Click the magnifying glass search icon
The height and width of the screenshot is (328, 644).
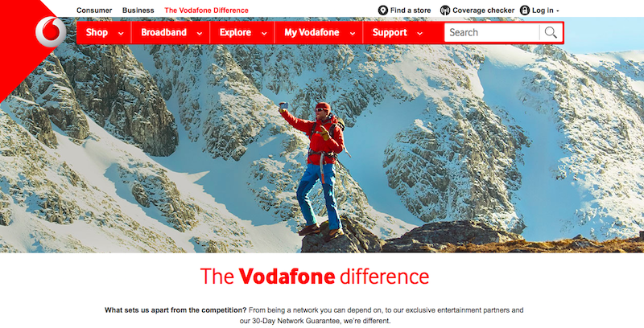551,32
